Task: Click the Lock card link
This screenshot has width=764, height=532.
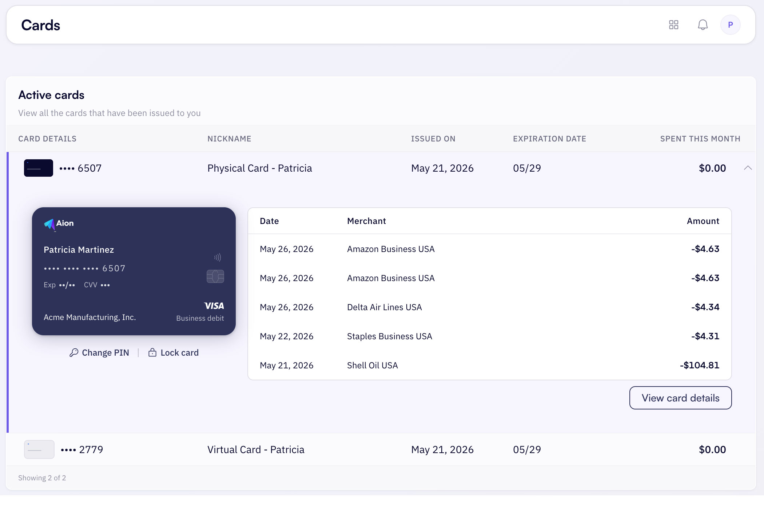Action: click(174, 353)
